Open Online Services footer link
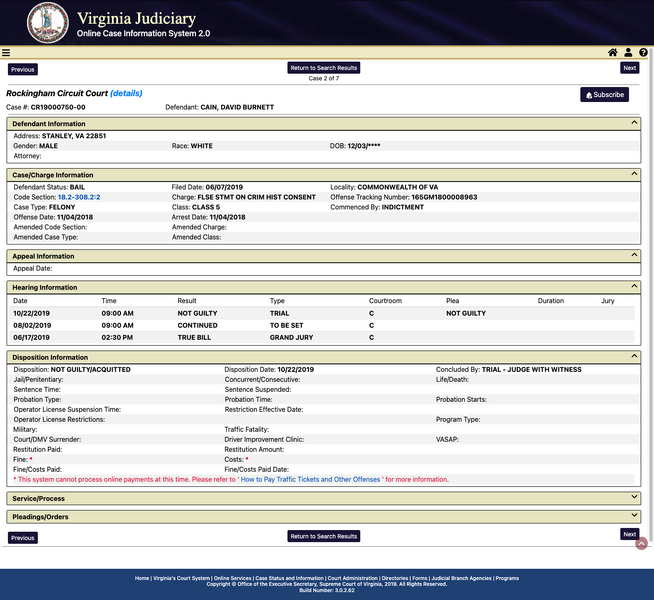This screenshot has width=654, height=600. (x=233, y=578)
